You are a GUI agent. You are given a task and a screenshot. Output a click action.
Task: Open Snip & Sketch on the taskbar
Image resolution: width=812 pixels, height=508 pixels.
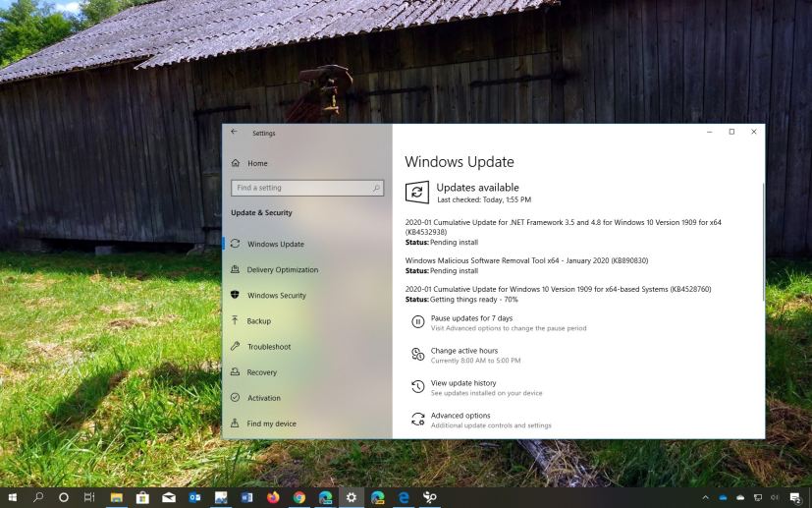point(430,497)
